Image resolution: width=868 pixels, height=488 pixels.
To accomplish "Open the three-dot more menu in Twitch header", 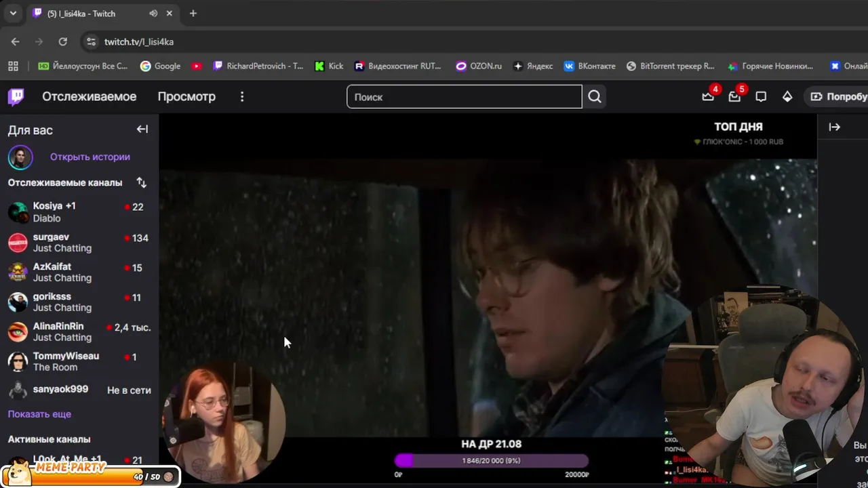I will click(242, 97).
